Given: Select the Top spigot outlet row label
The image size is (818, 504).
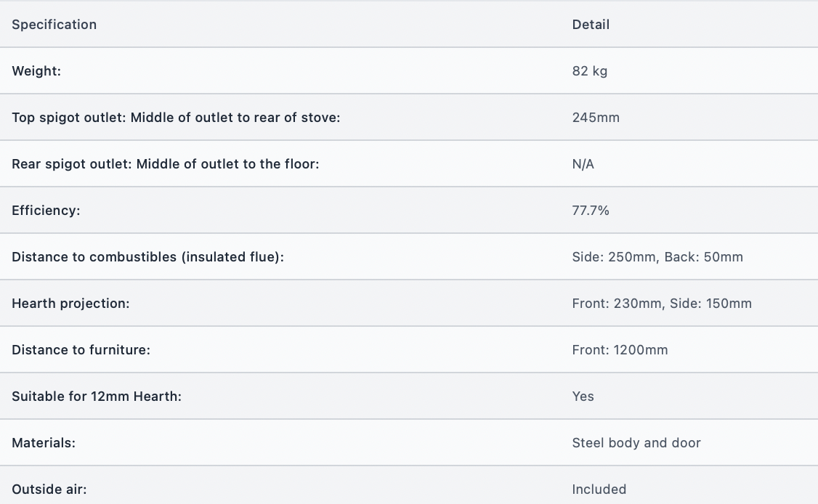Looking at the screenshot, I should pos(176,118).
